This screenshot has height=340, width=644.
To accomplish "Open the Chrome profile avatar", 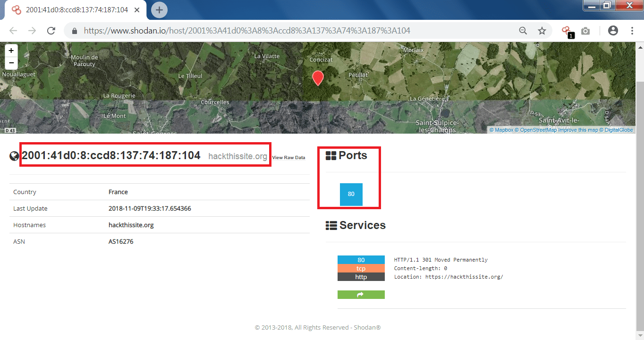I will tap(613, 31).
